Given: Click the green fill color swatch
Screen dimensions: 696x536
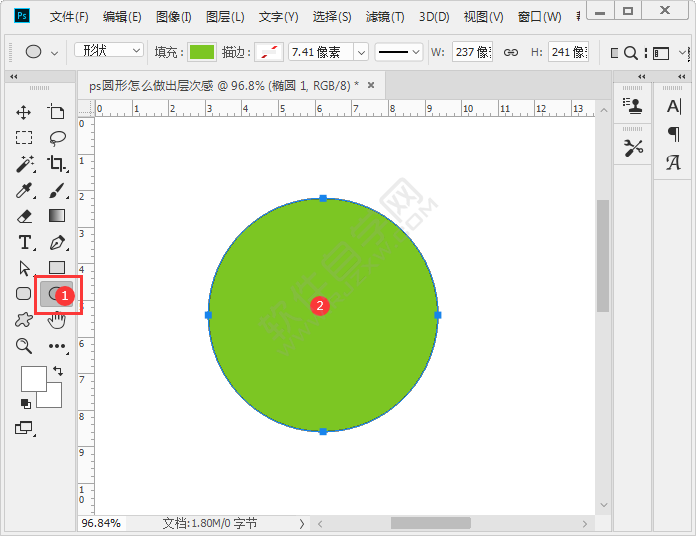Looking at the screenshot, I should 202,52.
